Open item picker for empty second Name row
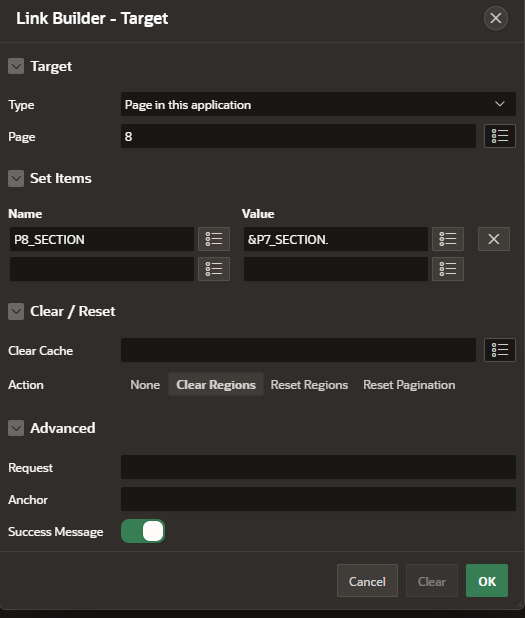 [214, 269]
